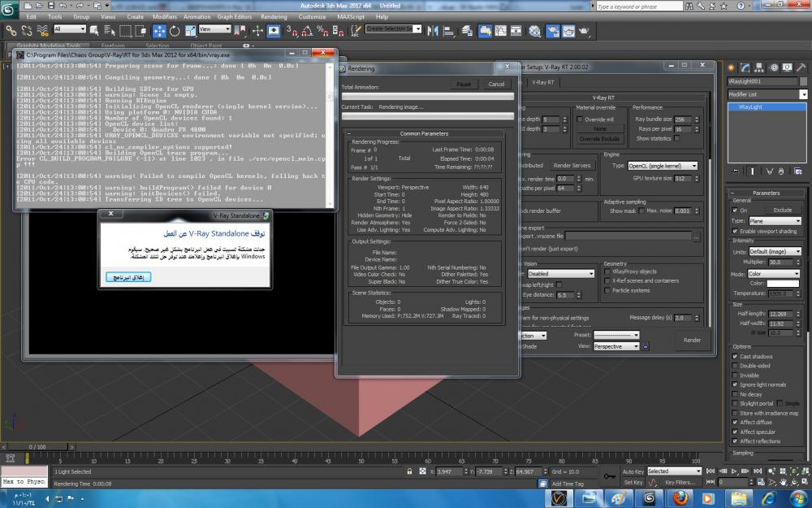Open the Units Default (image) dropdown
812x508 pixels.
[775, 251]
